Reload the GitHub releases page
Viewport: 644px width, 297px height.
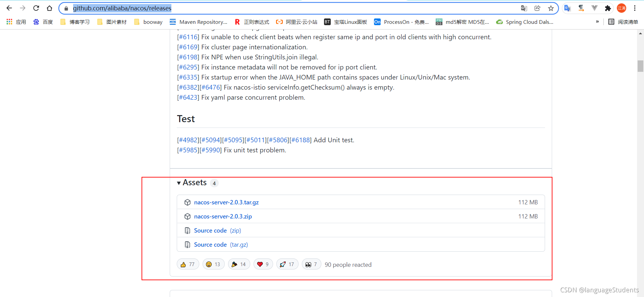pyautogui.click(x=36, y=8)
